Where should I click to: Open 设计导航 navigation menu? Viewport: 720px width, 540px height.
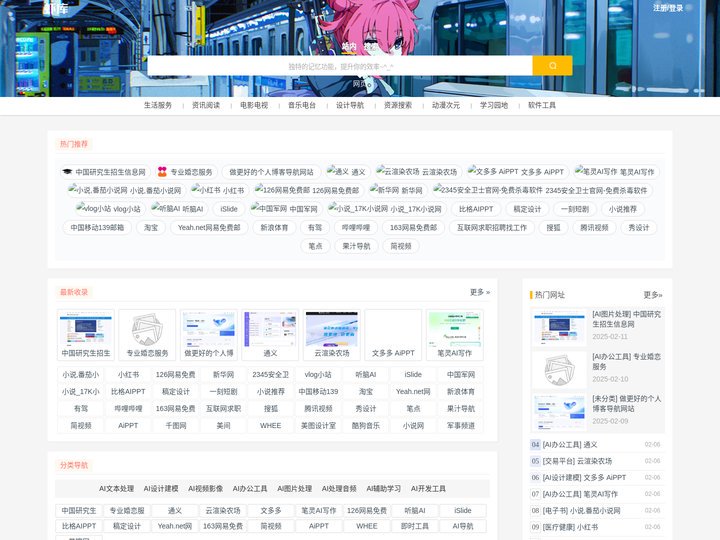350,105
